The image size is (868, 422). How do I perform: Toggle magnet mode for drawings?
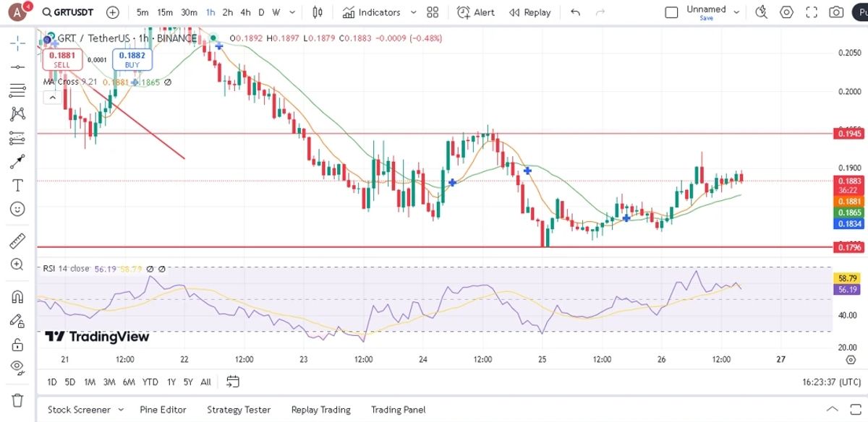pyautogui.click(x=17, y=297)
